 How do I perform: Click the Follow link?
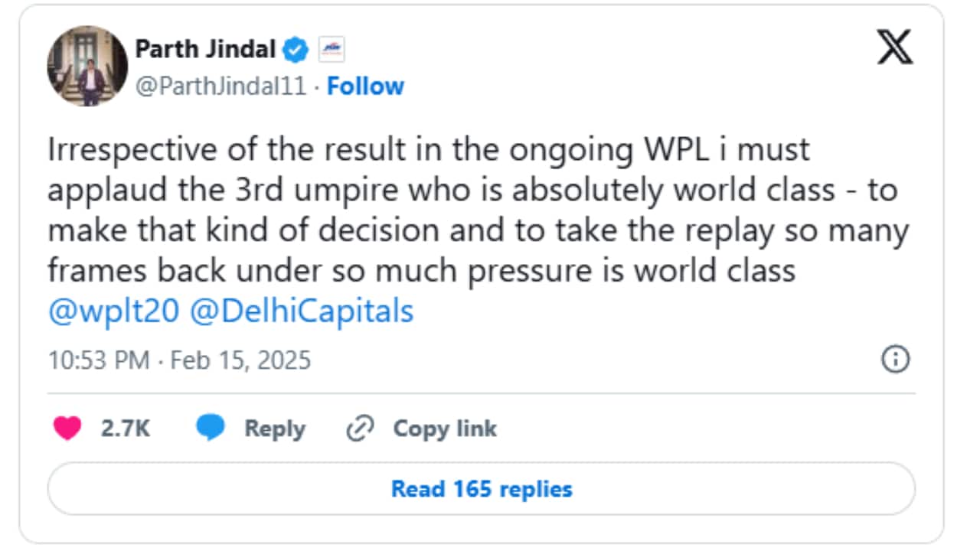[366, 86]
